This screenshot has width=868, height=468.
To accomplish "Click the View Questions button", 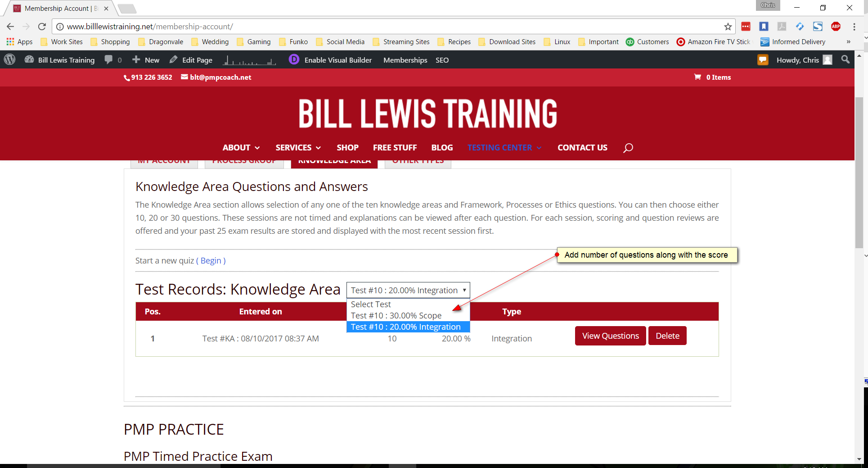I will click(x=611, y=336).
